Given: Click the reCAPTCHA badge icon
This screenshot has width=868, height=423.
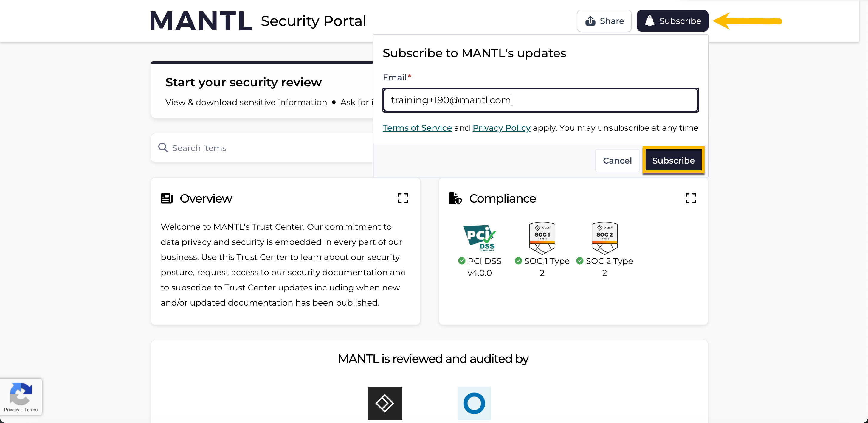Looking at the screenshot, I should point(21,394).
